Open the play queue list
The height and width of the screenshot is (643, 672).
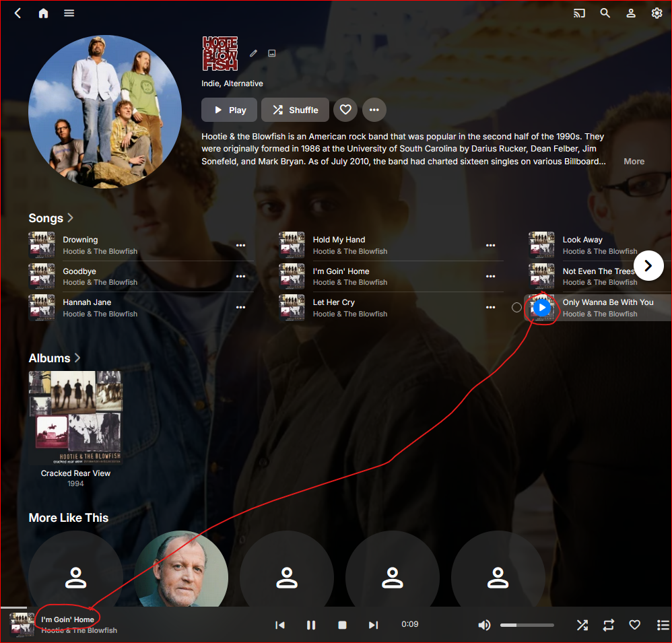[x=663, y=625]
